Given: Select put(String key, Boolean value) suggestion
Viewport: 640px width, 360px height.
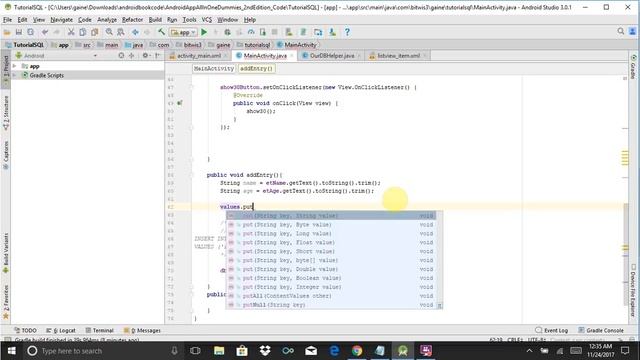Looking at the screenshot, I should (x=331, y=278).
